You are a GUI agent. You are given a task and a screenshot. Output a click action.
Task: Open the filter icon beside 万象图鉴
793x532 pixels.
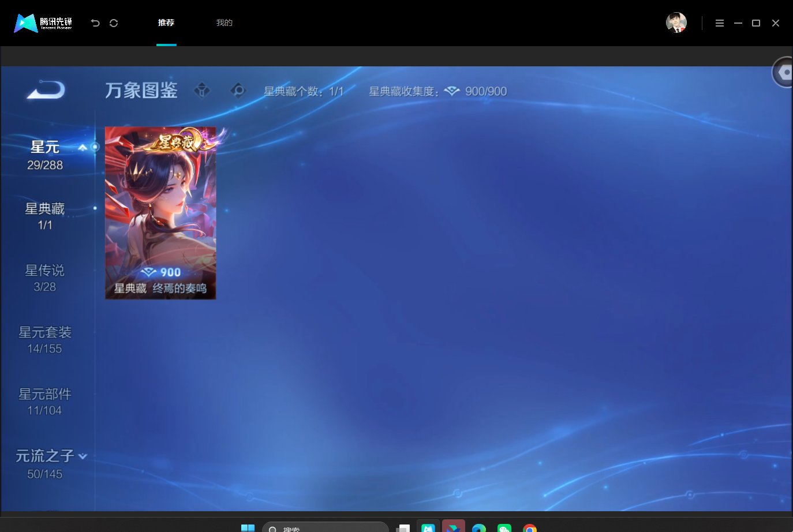[x=202, y=90]
